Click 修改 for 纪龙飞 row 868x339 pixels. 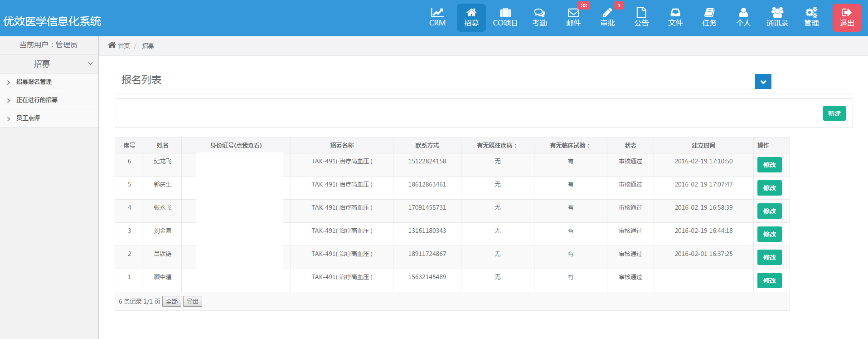(x=769, y=165)
